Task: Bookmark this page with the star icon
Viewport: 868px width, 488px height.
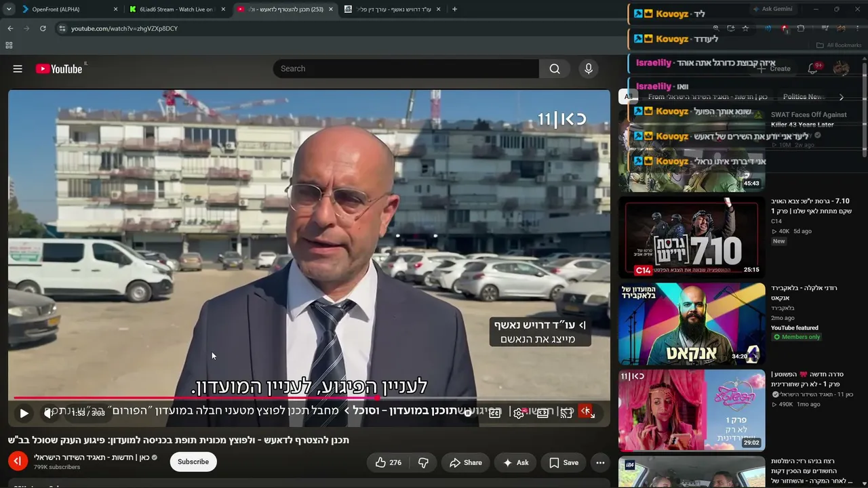Action: tap(745, 28)
